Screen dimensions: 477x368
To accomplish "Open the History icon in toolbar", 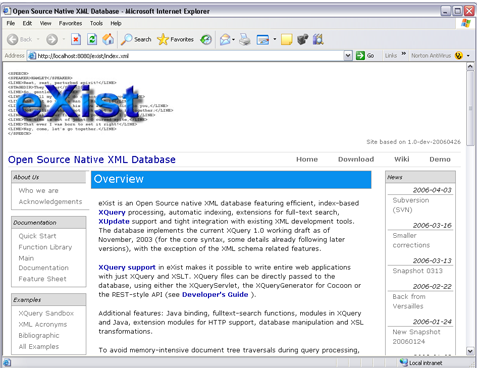I will point(206,39).
